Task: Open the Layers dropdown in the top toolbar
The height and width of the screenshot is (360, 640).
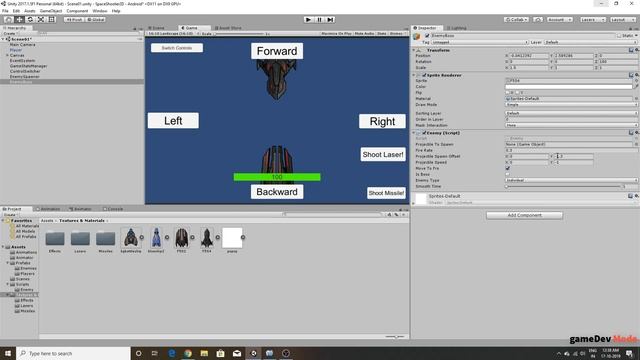Action: pos(592,20)
